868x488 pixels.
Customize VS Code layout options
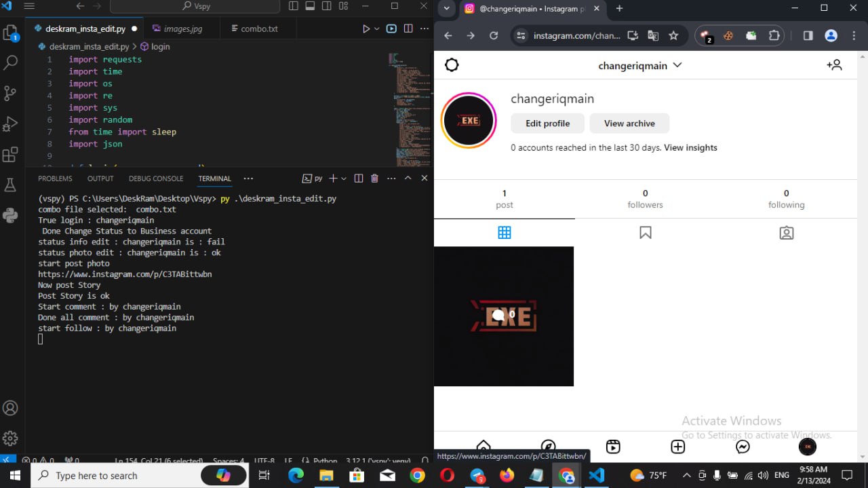click(342, 6)
